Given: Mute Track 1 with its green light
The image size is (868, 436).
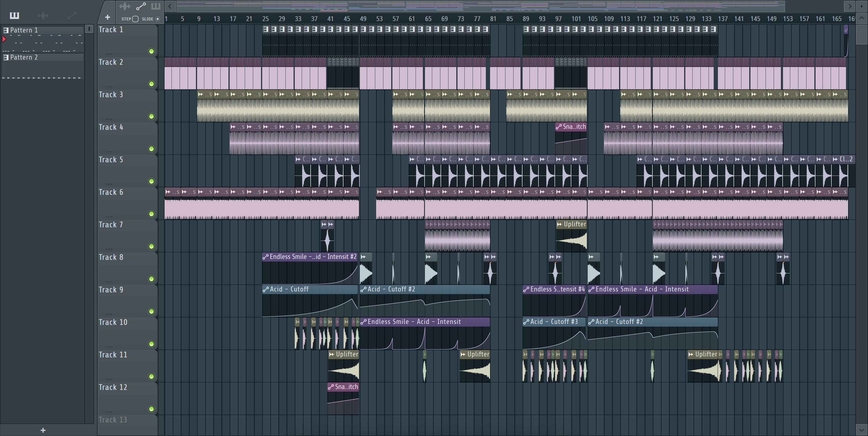Looking at the screenshot, I should (x=151, y=51).
